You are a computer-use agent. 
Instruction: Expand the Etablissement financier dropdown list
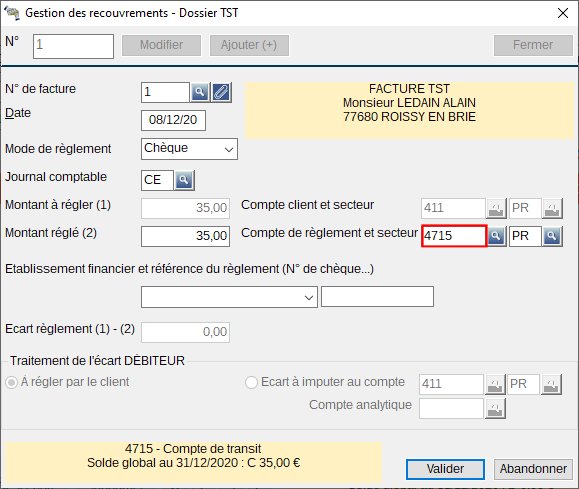tap(229, 297)
